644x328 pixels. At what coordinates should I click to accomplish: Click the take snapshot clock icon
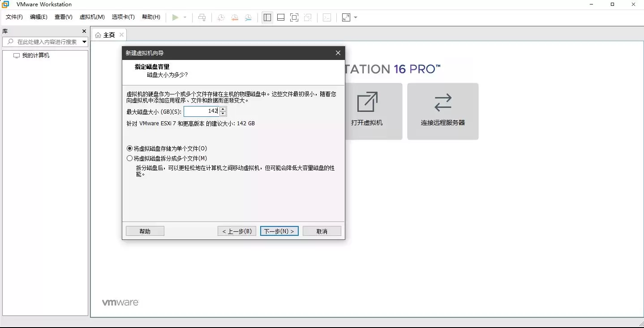tap(221, 17)
